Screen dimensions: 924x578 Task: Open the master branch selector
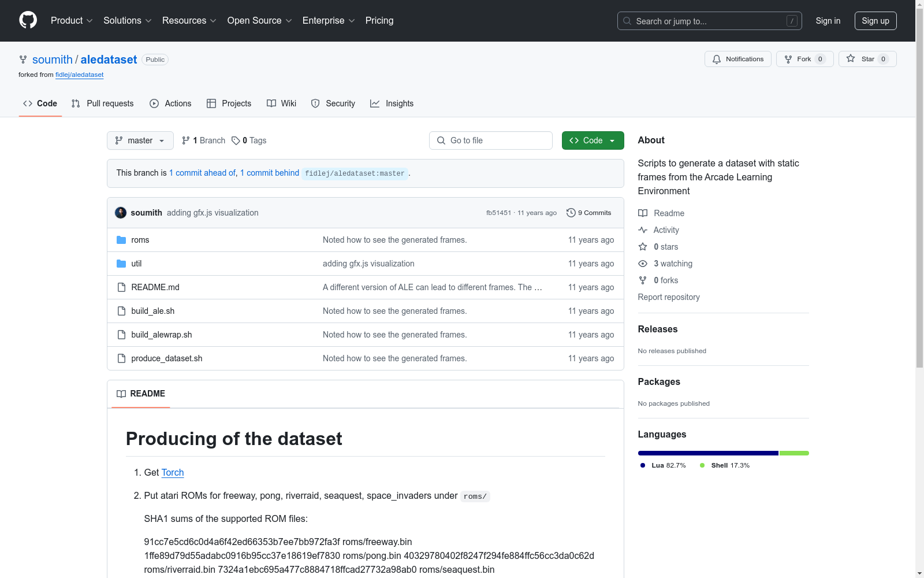pos(140,140)
